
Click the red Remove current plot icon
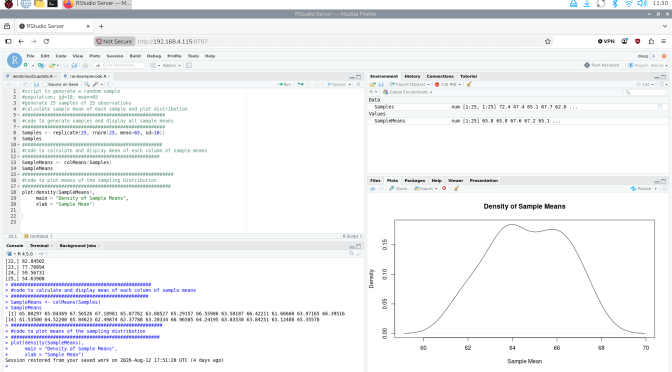444,189
